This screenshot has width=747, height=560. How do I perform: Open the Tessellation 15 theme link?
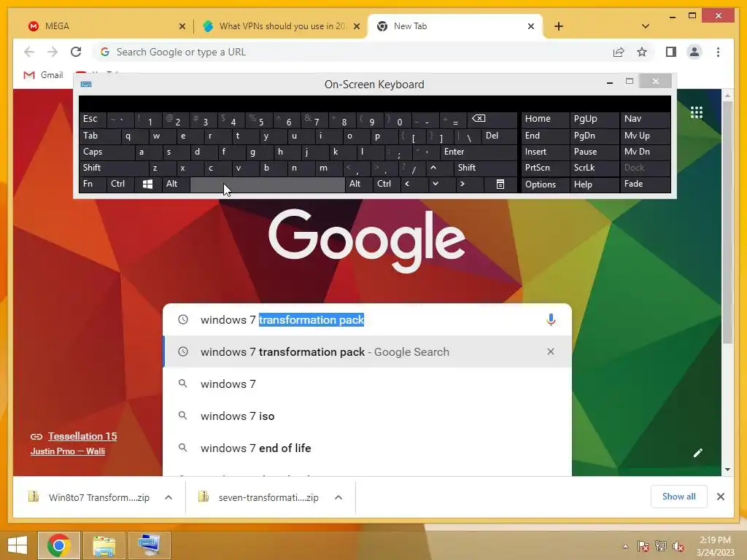point(82,436)
